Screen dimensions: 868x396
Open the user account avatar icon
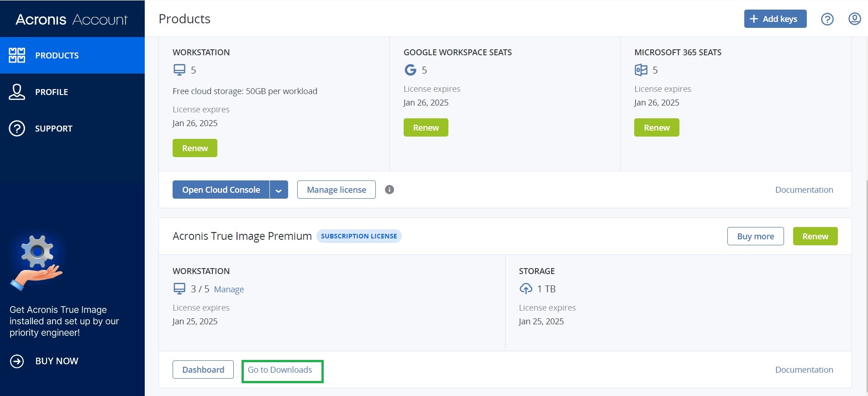tap(854, 19)
